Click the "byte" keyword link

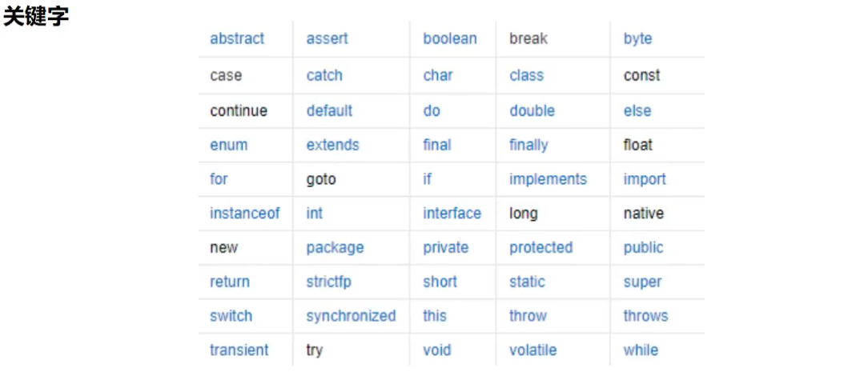tap(637, 38)
